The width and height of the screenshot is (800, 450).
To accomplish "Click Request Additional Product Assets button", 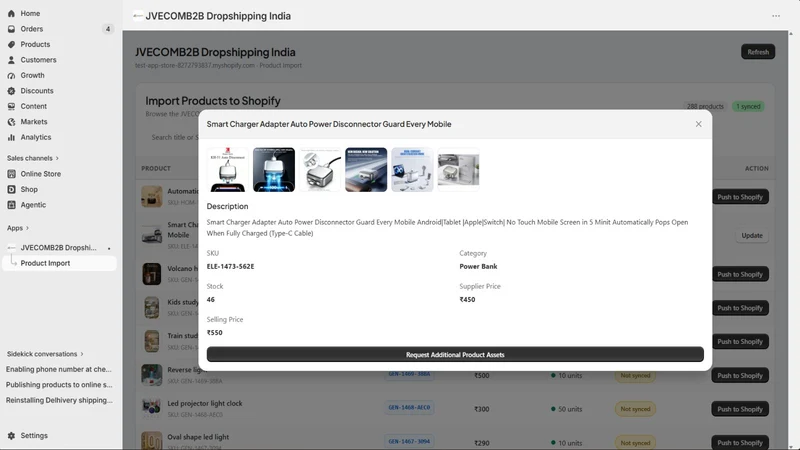I will [x=455, y=355].
